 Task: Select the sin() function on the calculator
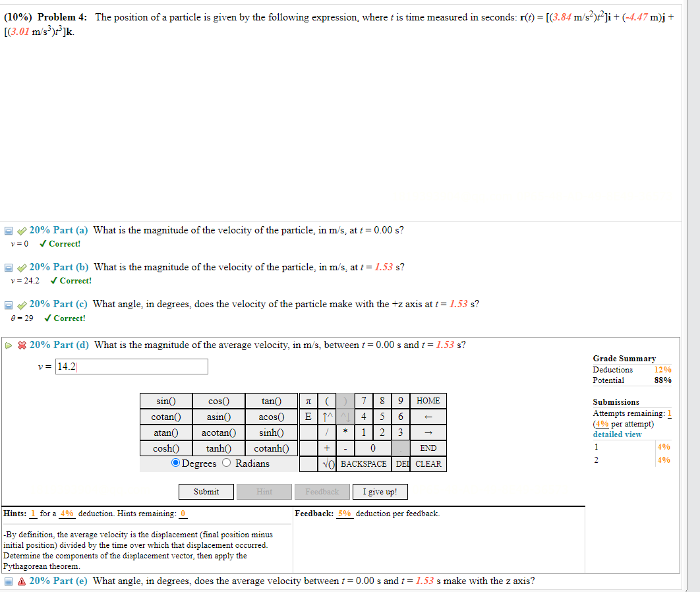(x=165, y=400)
